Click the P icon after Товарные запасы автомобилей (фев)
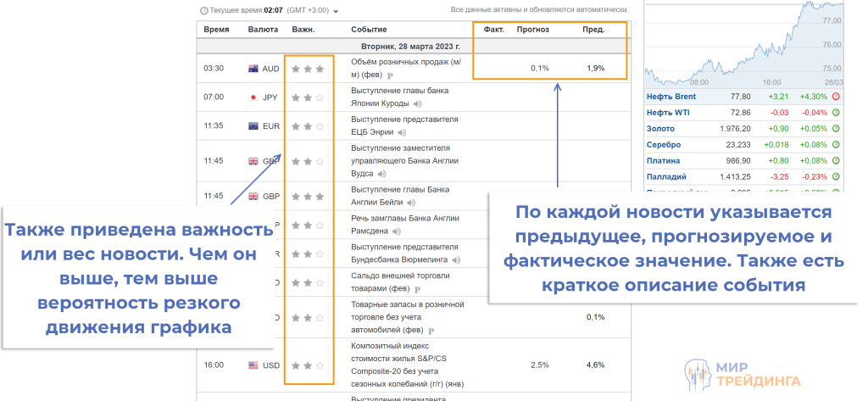This screenshot has width=868, height=401. (431, 331)
